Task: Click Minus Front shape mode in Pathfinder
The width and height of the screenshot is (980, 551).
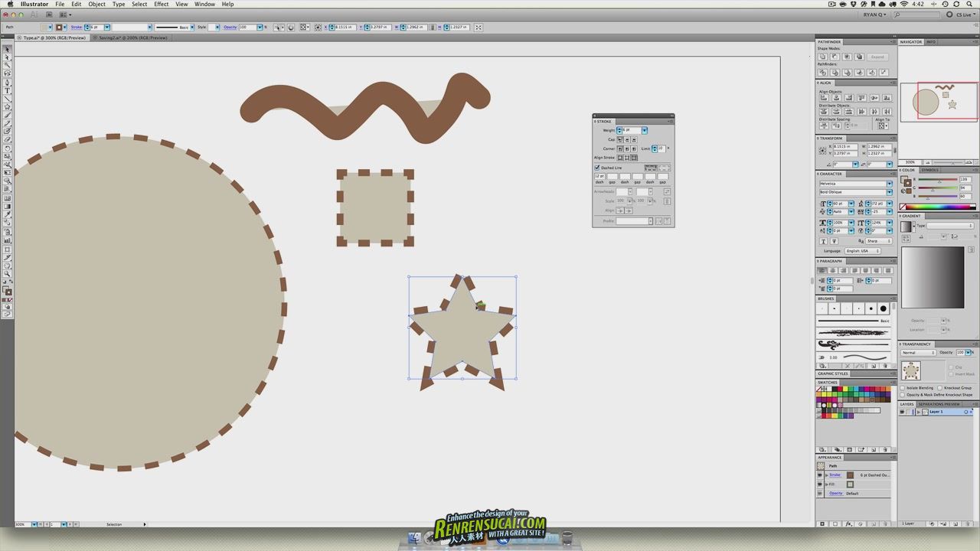Action: [x=835, y=57]
